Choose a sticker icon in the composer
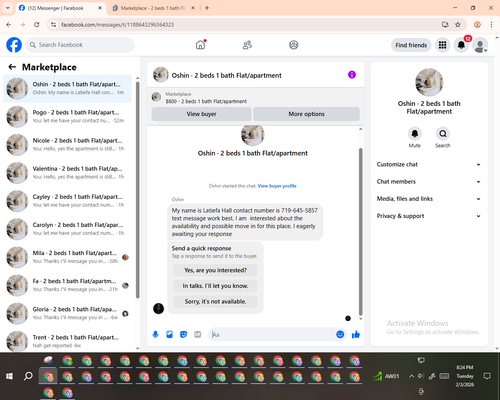 pyautogui.click(x=183, y=334)
